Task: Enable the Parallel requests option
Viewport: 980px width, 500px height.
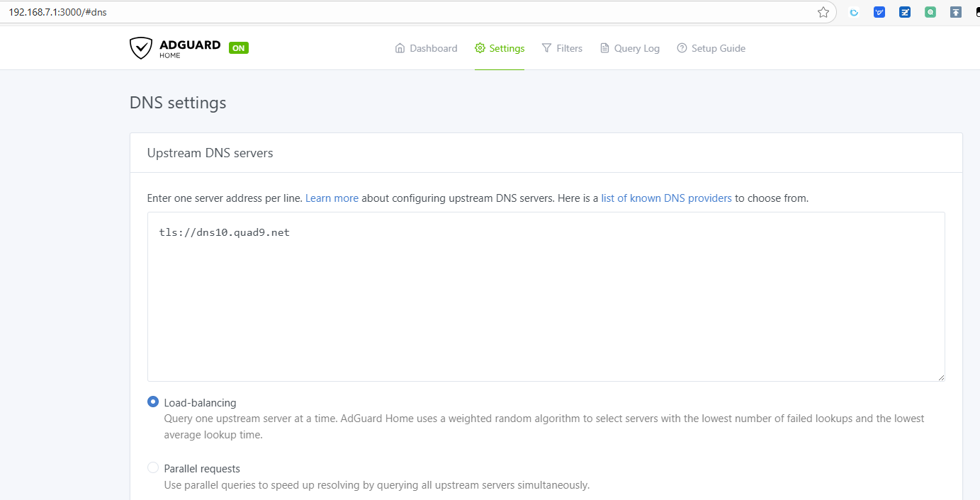Action: click(x=153, y=467)
